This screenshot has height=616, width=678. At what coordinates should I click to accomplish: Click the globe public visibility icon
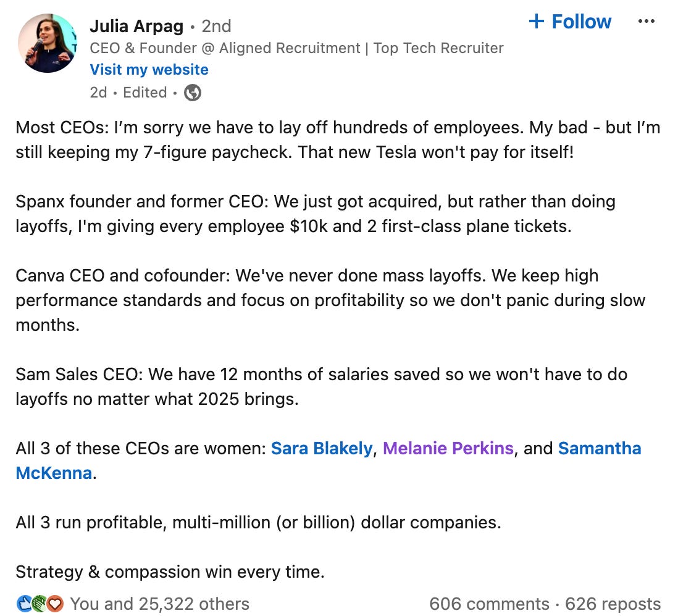pyautogui.click(x=193, y=93)
